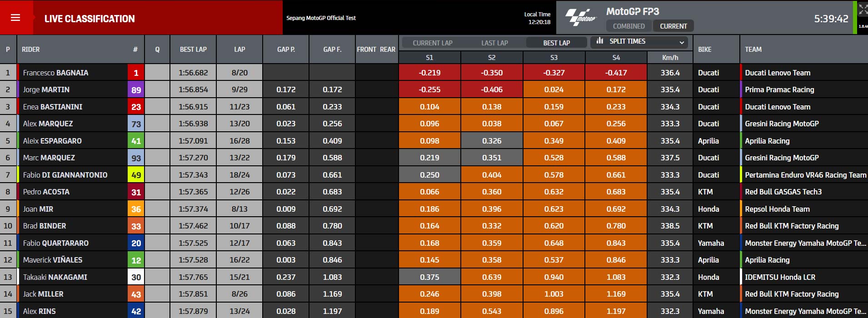Select rider Joan MIR
This screenshot has width=868, height=318.
[x=38, y=209]
